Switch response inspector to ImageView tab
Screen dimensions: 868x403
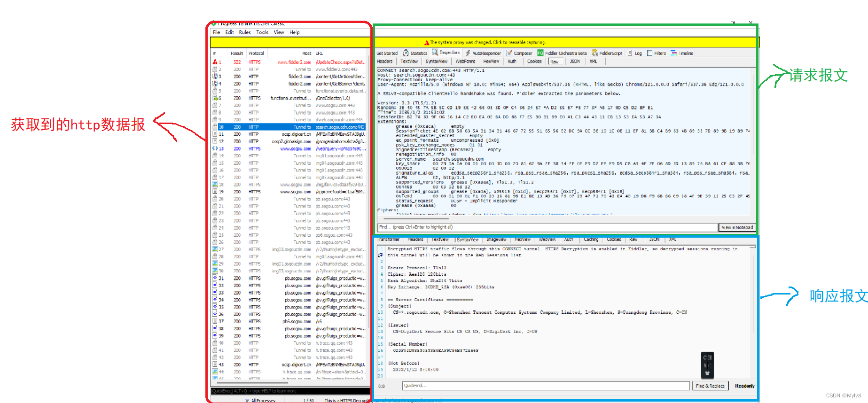(x=496, y=240)
